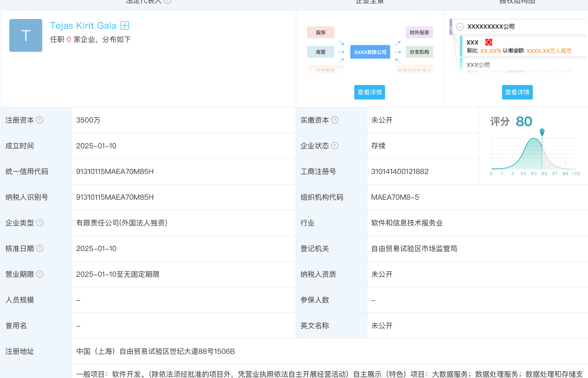Click 查看详情 under the equity structure chart
Viewport: 588px width, 378px height.
(517, 92)
